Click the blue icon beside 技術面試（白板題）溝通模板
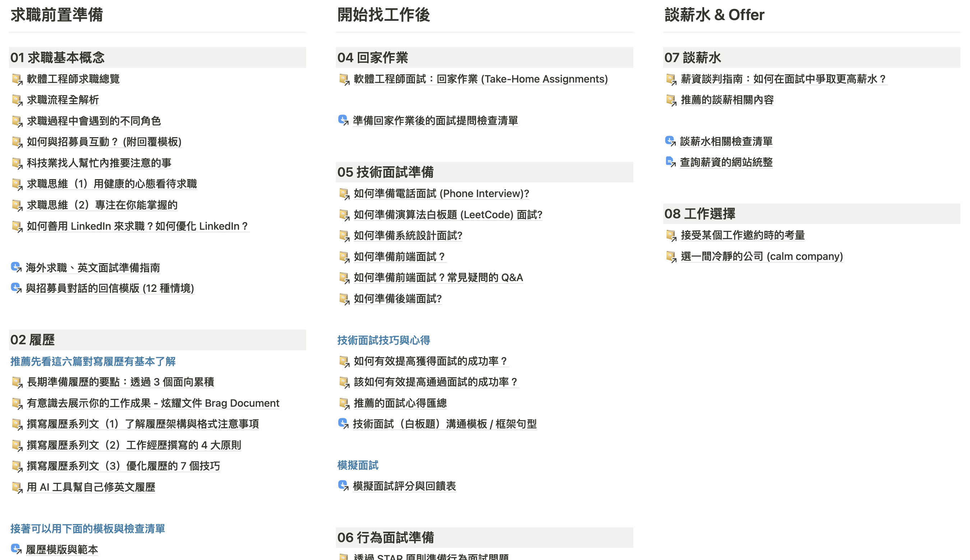Screen dimensions: 970x560 [x=343, y=424]
